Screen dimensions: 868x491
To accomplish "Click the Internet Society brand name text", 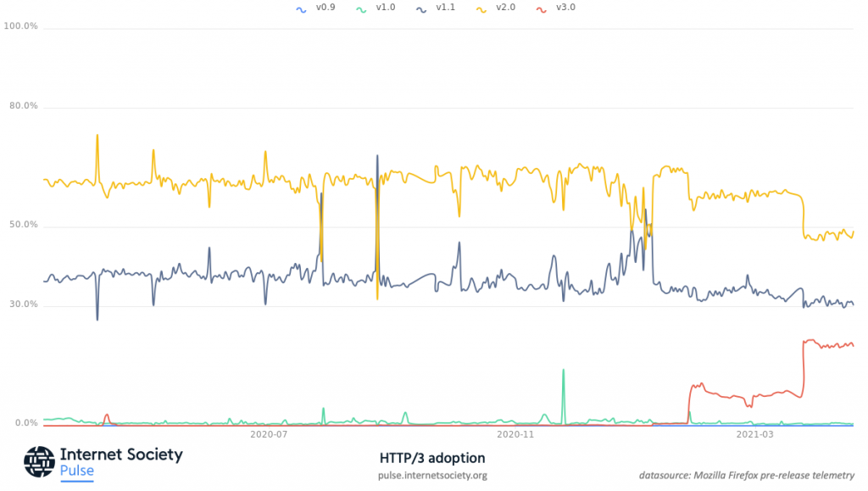I will (121, 455).
